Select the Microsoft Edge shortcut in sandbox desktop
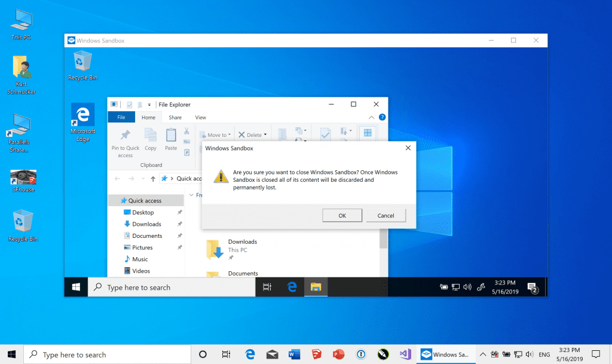612x364 pixels. click(82, 123)
